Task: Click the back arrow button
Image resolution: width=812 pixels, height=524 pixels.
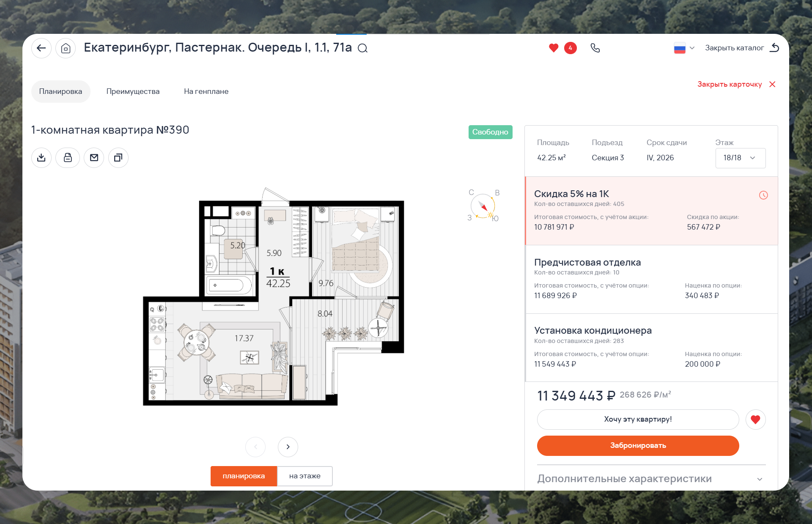Action: [41, 48]
